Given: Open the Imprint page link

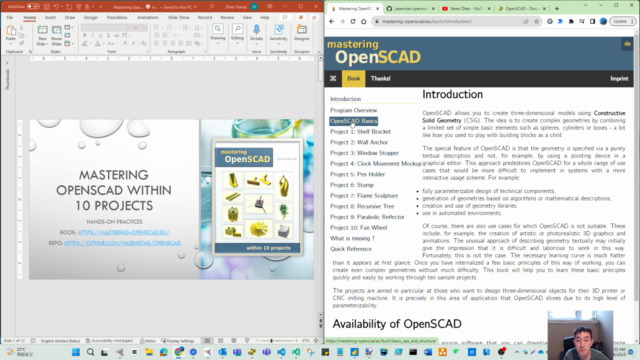Looking at the screenshot, I should pos(619,78).
